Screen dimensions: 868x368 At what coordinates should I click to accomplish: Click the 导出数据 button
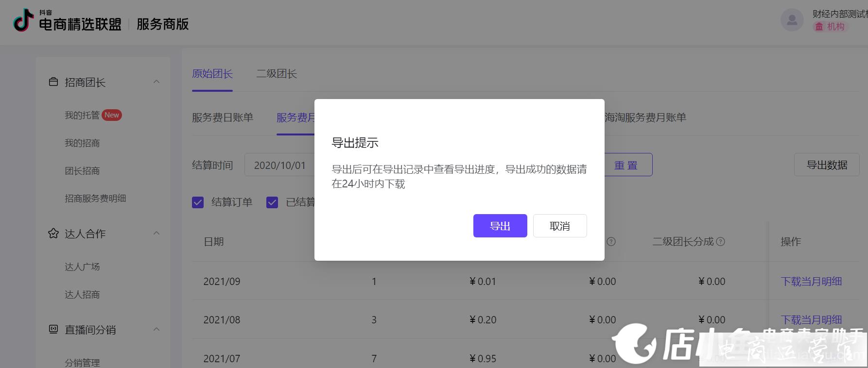tap(827, 165)
